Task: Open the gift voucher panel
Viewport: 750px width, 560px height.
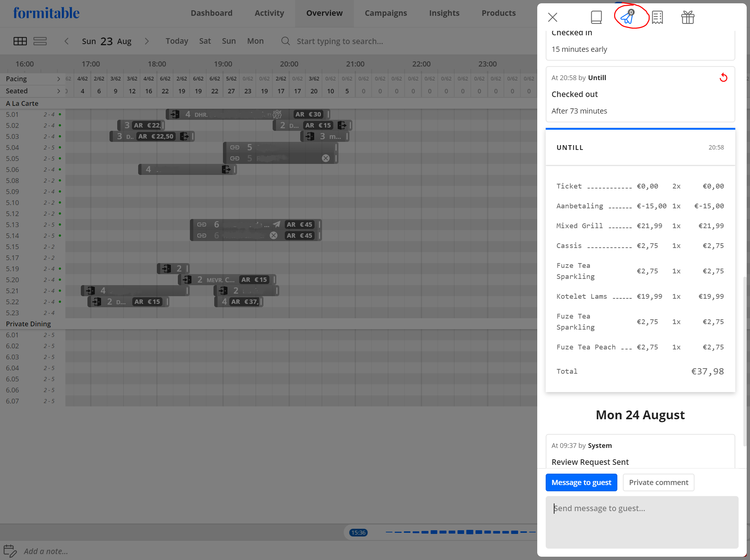Action: [688, 17]
